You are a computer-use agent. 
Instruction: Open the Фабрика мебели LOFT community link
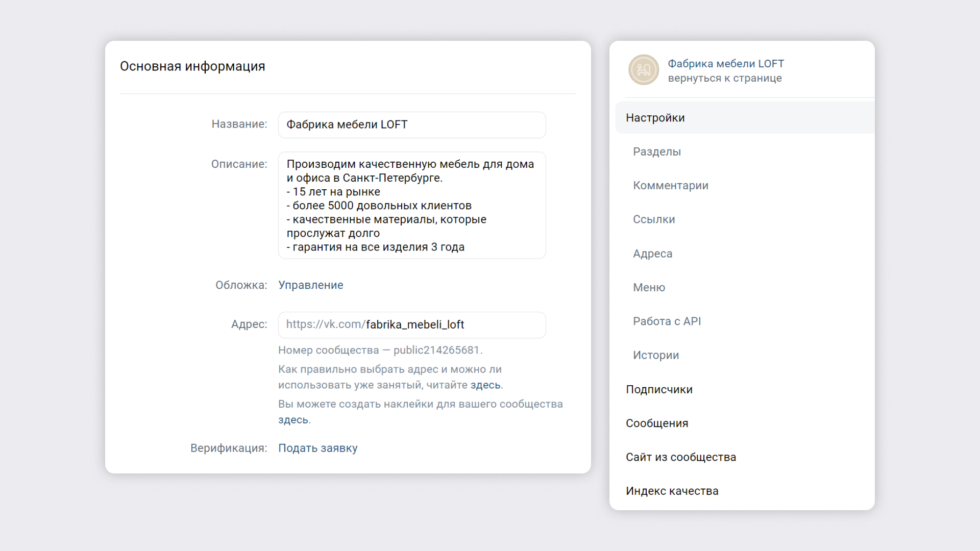coord(726,64)
